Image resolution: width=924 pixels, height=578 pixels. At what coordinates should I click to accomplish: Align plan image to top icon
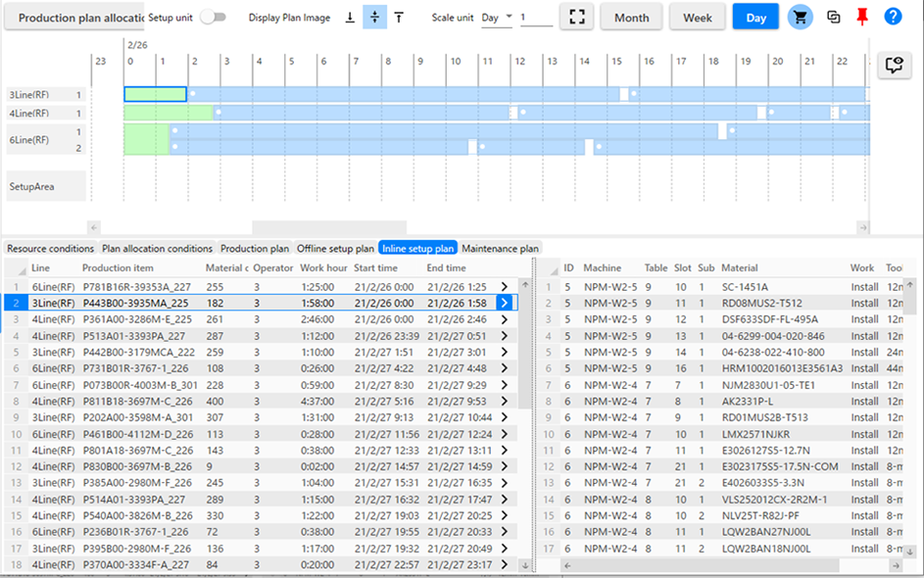[x=399, y=18]
